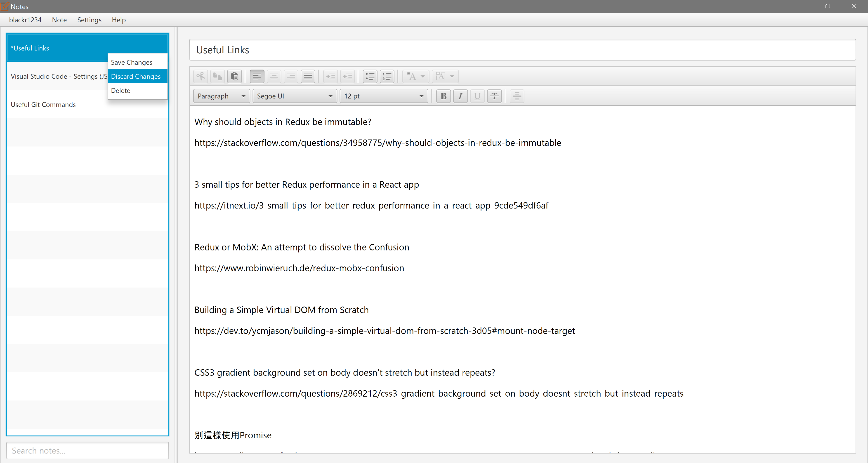Click the Notes app icon in title bar
The height and width of the screenshot is (463, 868).
[5, 6]
